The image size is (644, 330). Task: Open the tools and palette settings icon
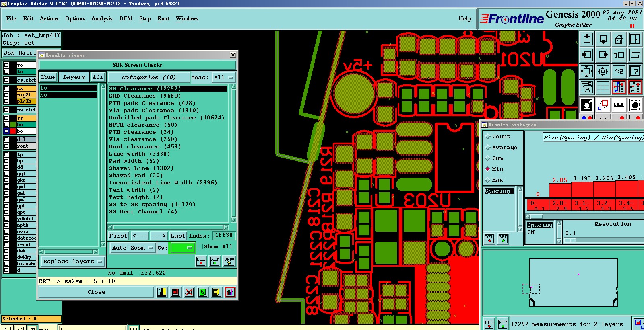(x=587, y=87)
